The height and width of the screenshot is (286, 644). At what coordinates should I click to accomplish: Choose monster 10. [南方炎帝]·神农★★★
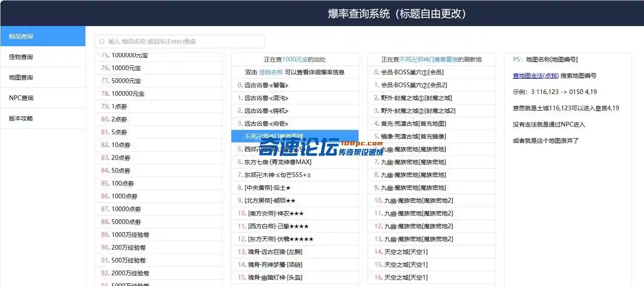(x=295, y=213)
